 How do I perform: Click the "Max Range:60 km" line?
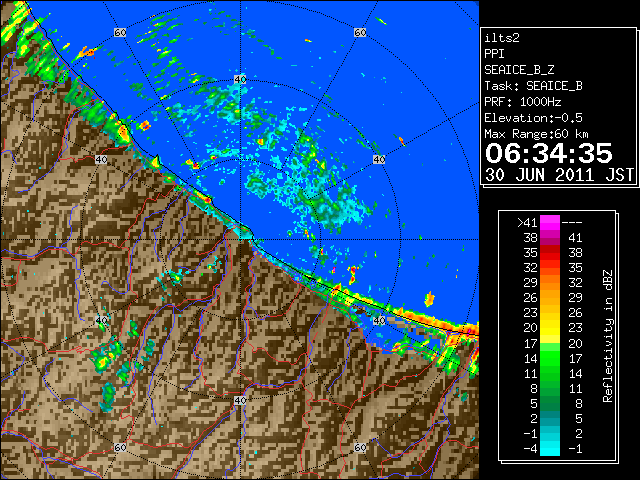coord(536,134)
